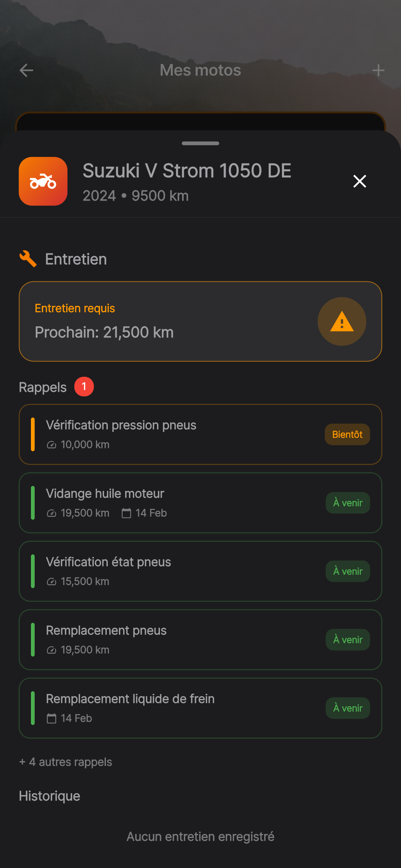This screenshot has height=868, width=401.
Task: Open Vérification état pneus reminder
Action: [200, 571]
